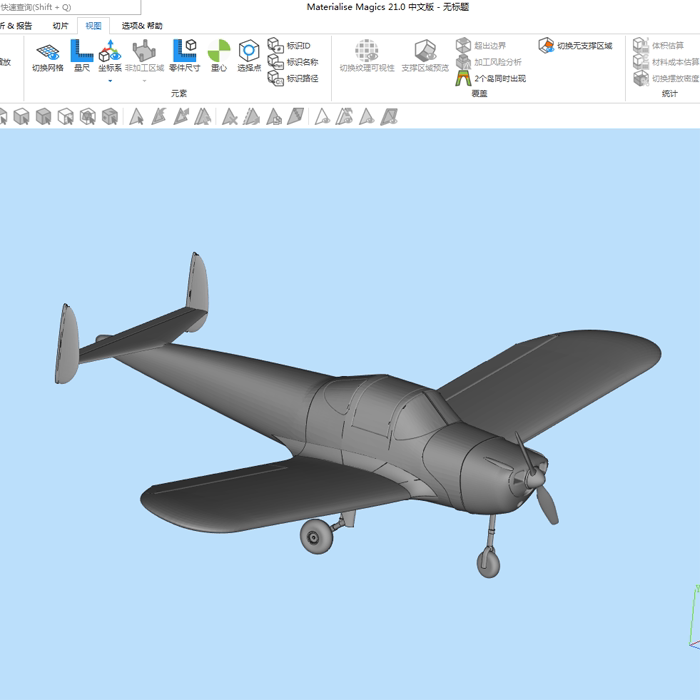Toggle 切换摆放密度 nesting density
Screen dimensions: 700x700
coord(666,78)
